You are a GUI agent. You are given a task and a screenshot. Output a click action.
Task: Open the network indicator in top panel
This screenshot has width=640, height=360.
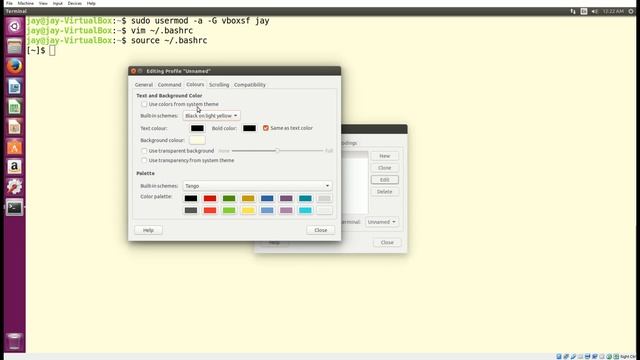(573, 11)
